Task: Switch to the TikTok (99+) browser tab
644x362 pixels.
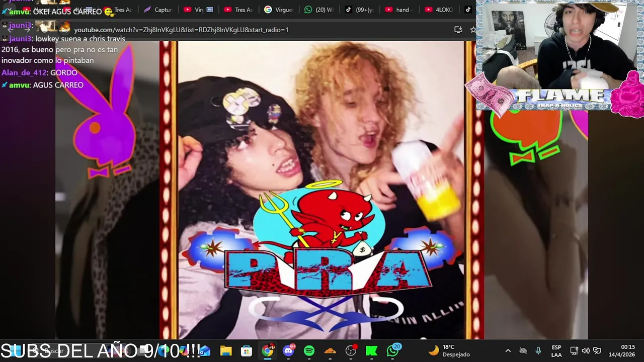Action: 360,10
